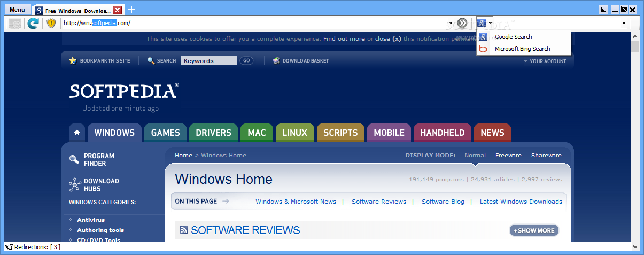644x255 pixels.
Task: Switch to the Games category tab
Action: (165, 133)
